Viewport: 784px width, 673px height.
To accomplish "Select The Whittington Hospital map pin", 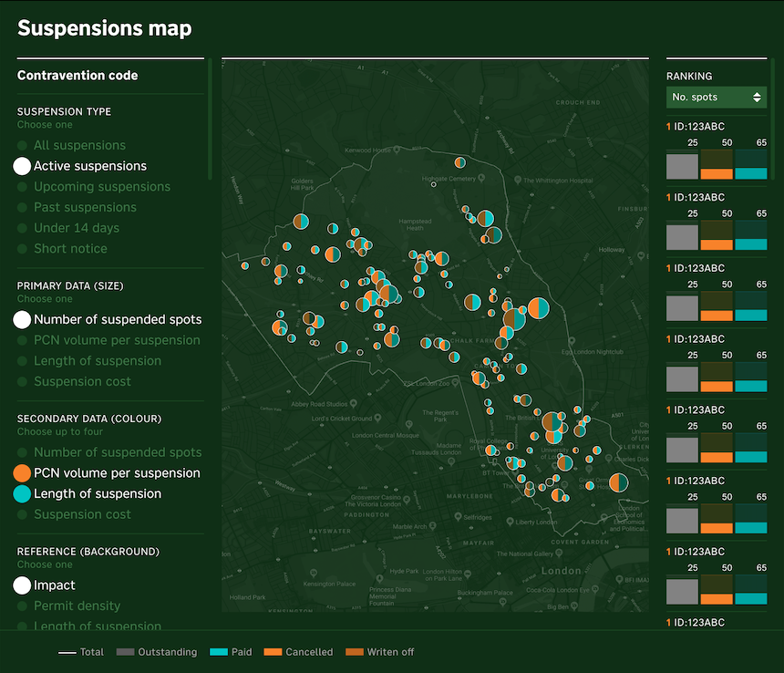I will 518,180.
